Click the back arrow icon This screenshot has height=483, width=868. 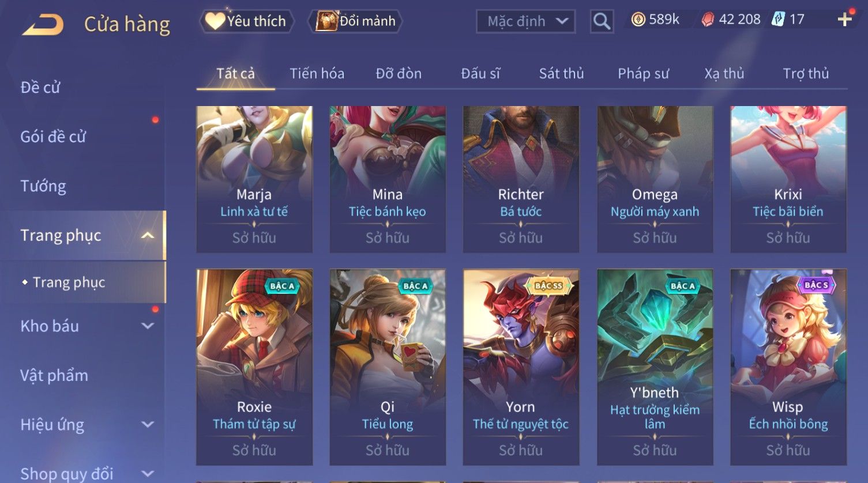coord(43,25)
